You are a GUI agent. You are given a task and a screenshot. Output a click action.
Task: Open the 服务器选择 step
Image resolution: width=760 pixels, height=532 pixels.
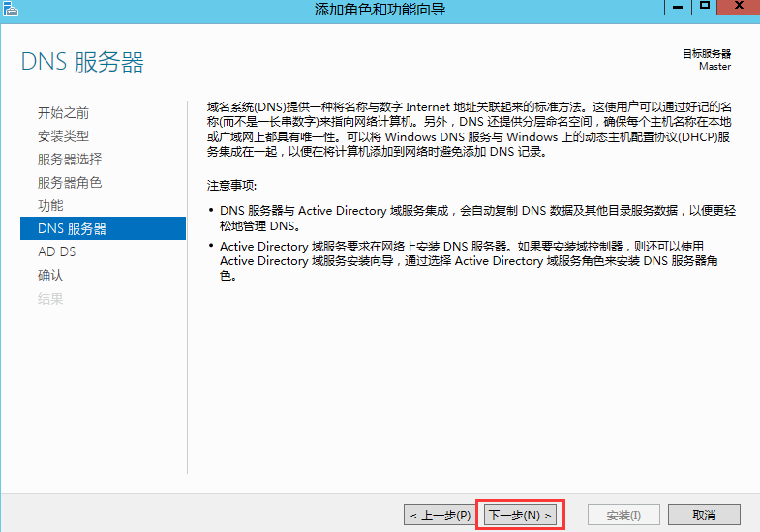70,160
